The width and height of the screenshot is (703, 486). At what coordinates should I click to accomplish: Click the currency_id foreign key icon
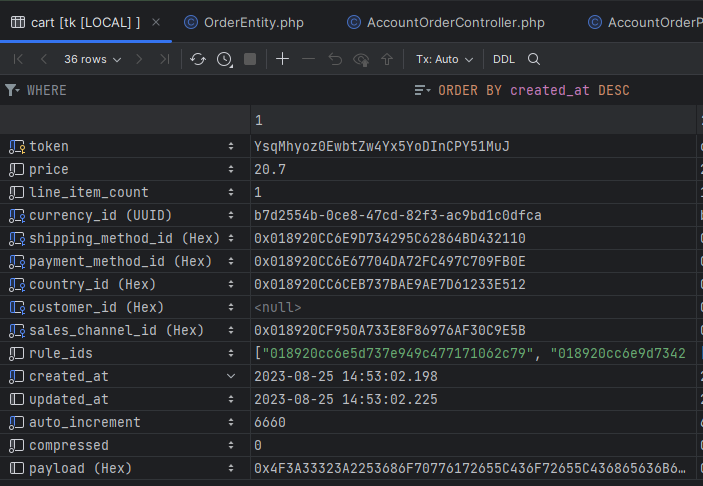click(17, 216)
